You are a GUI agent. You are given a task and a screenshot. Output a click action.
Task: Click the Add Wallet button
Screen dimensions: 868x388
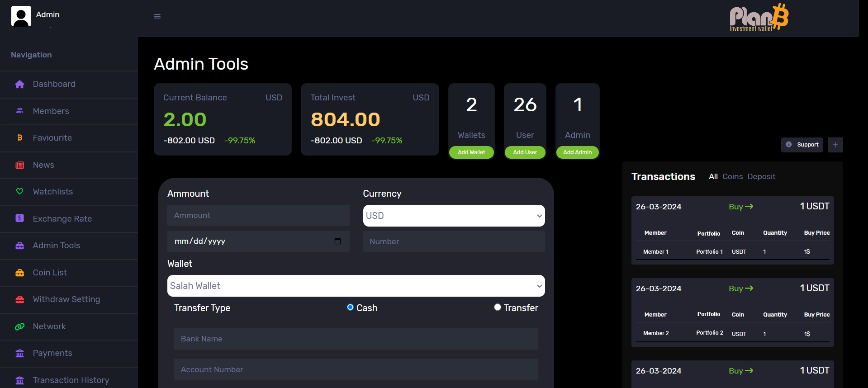tap(471, 152)
